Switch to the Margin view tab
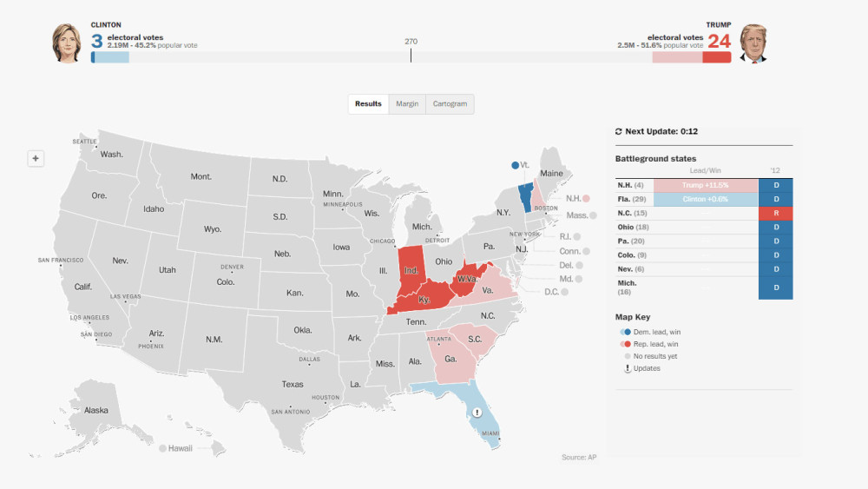Viewport: 868px width, 489px height. [407, 104]
